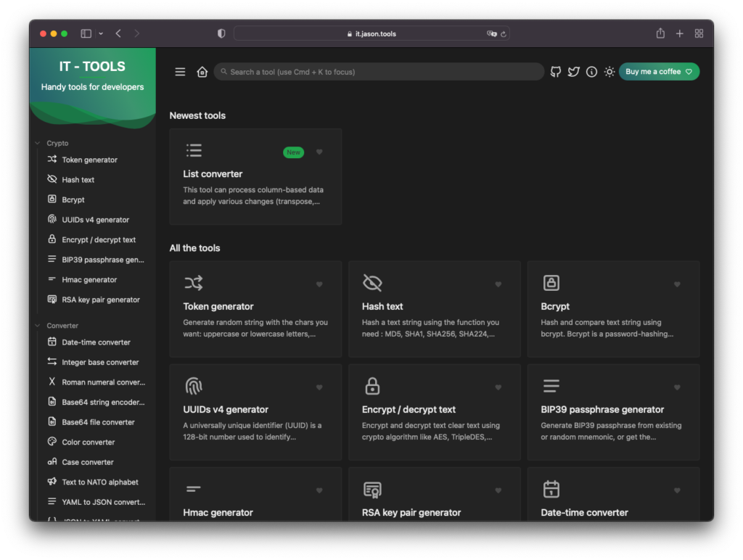Click Token generator card shuffle icon
This screenshot has height=560, width=743.
click(x=194, y=283)
